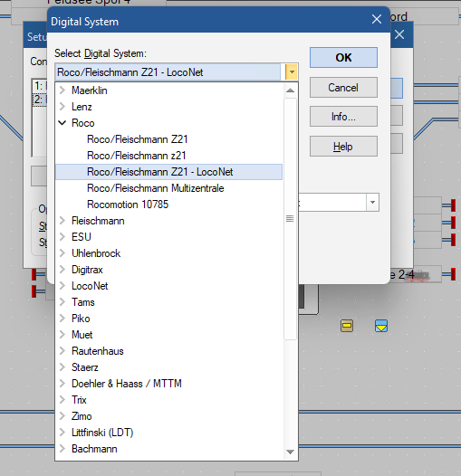461x476 pixels.
Task: Expand the Fleischmann tree node
Action: click(x=62, y=221)
